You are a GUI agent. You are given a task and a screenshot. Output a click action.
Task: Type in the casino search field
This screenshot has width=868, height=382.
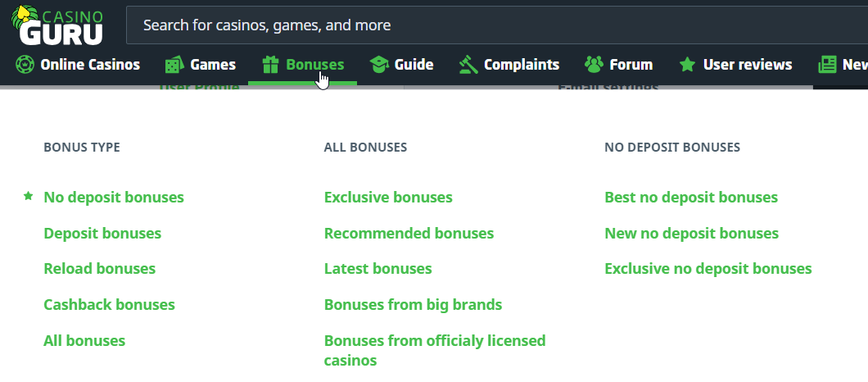click(491, 25)
